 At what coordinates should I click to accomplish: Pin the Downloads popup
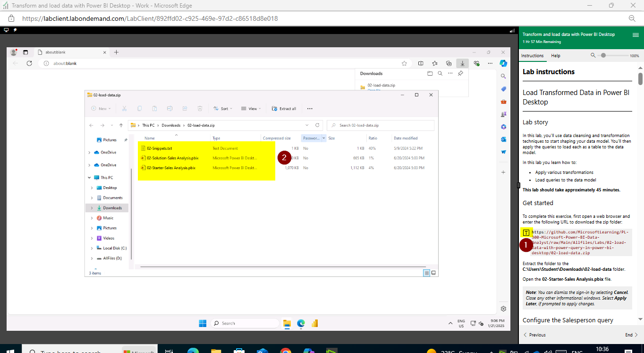pos(460,73)
